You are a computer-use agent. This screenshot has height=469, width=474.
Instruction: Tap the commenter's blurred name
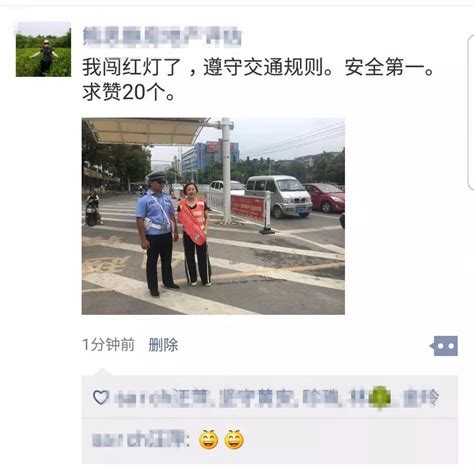[x=139, y=439]
